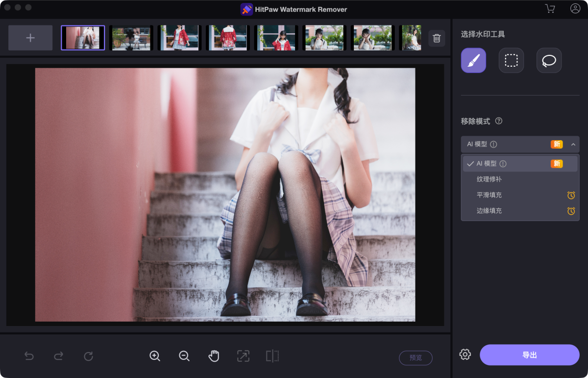The width and height of the screenshot is (588, 378).
Task: Undo the last action
Action: [x=29, y=356]
